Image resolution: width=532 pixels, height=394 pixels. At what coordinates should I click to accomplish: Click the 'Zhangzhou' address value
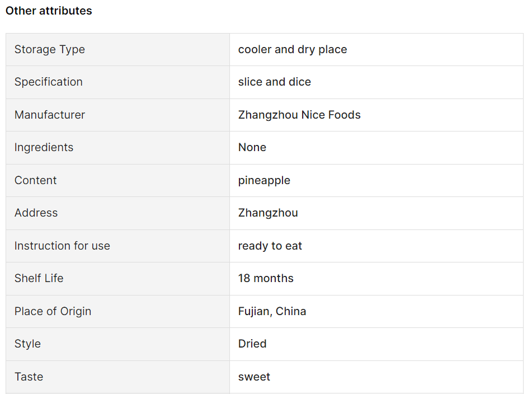click(268, 213)
